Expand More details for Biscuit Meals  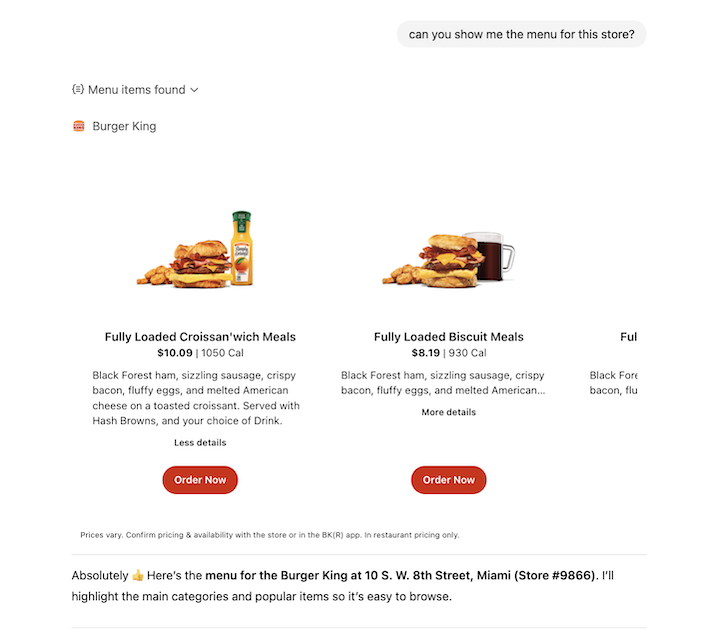(448, 412)
